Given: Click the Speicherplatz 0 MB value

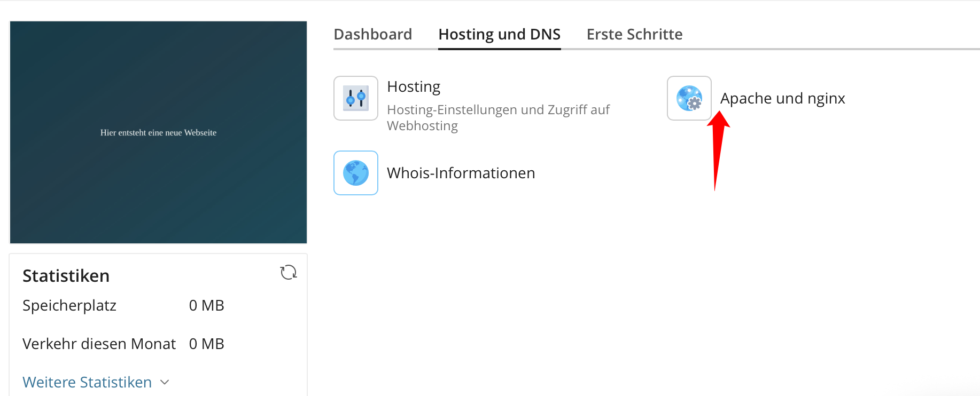Looking at the screenshot, I should 206,305.
